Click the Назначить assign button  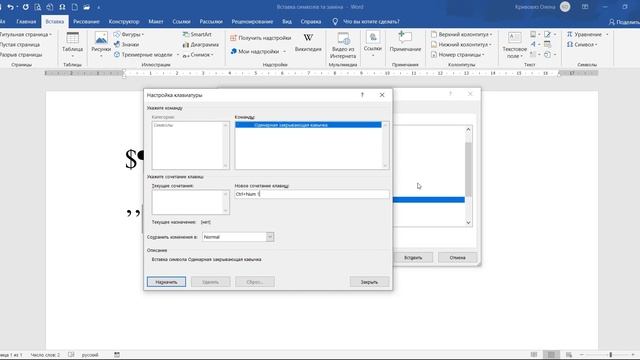pos(167,282)
